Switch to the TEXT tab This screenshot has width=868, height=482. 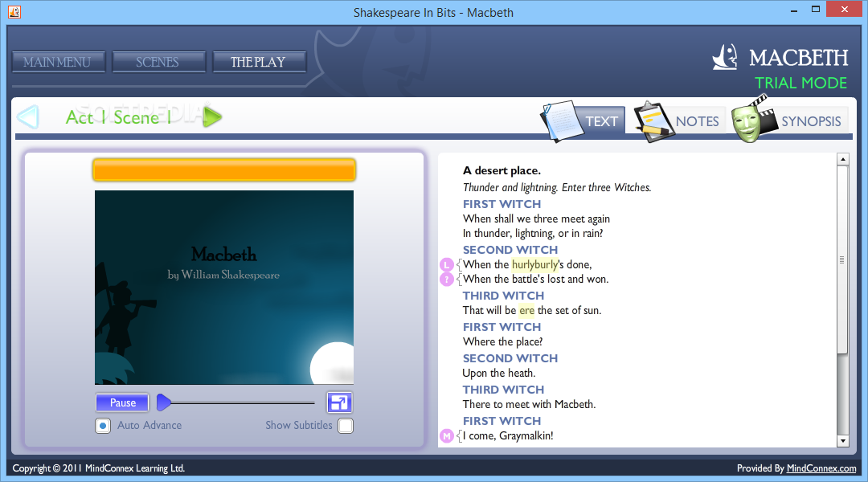pos(602,120)
